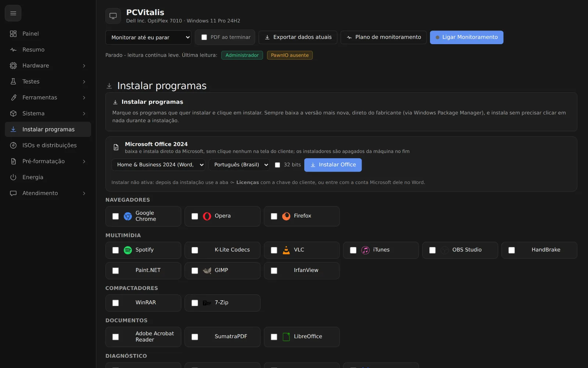Open the Monitorar até eu parar dropdown
Image resolution: width=588 pixels, height=368 pixels.
pos(148,37)
